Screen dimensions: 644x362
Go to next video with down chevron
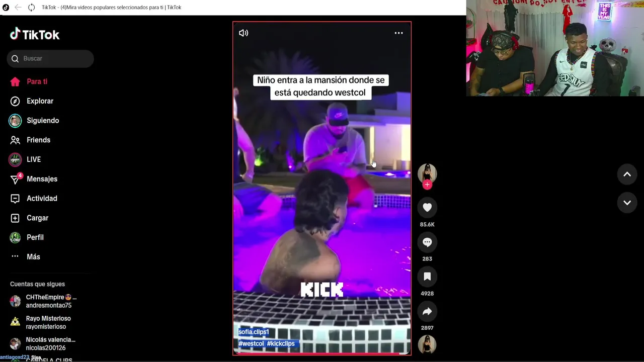pos(627,203)
